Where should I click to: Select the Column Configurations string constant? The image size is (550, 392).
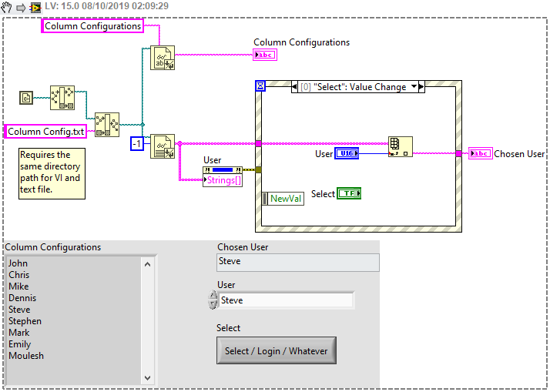pos(92,26)
